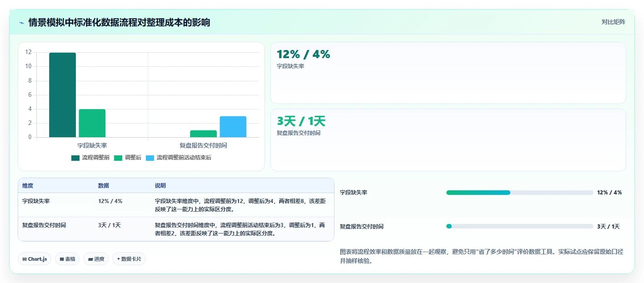Click the small green 复盘报告交付时间 bar
This screenshot has width=644, height=283.
(203, 134)
